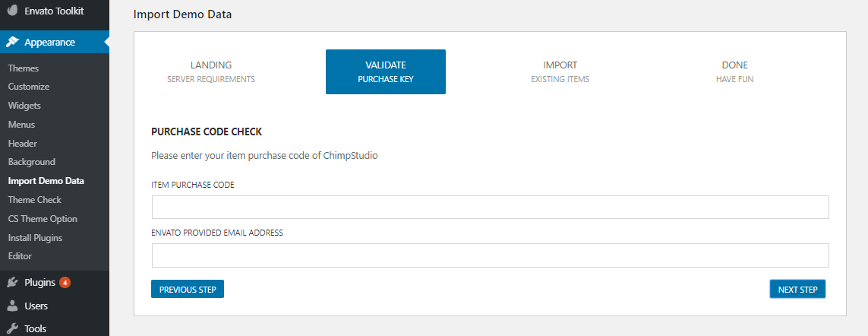Screen dimensions: 868x336
Task: Go to Widgets in the sidebar
Action: pos(24,106)
